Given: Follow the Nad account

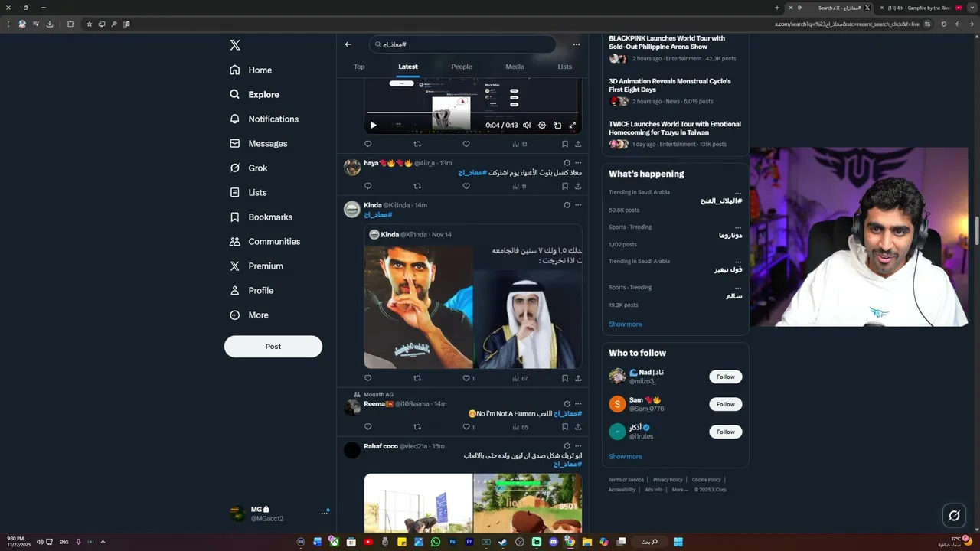Looking at the screenshot, I should pos(726,377).
